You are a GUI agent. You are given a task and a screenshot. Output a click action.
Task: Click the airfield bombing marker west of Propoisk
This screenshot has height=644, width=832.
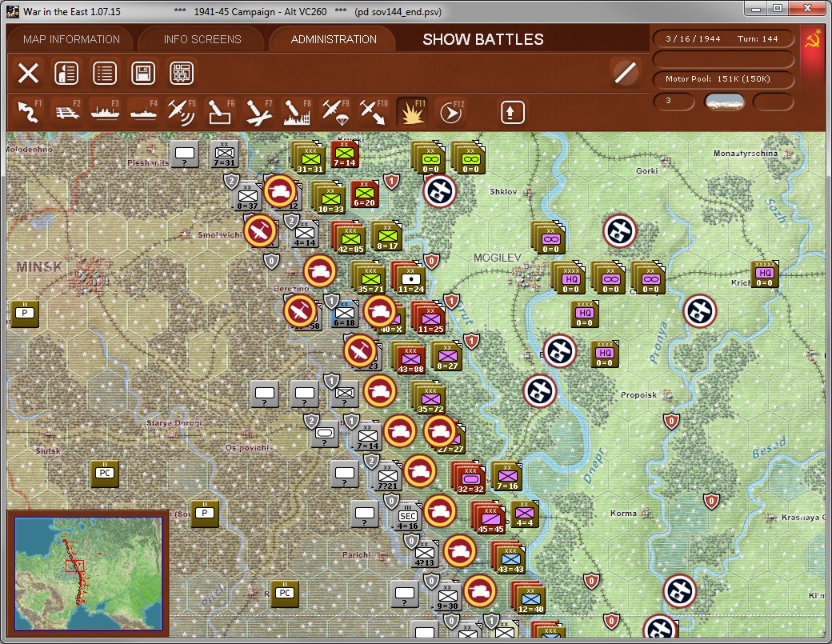click(540, 391)
